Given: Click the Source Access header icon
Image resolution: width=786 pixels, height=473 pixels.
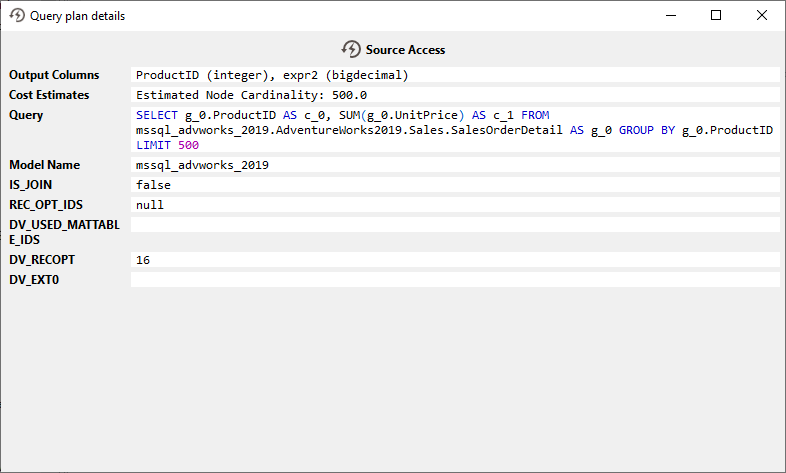Looking at the screenshot, I should 351,49.
